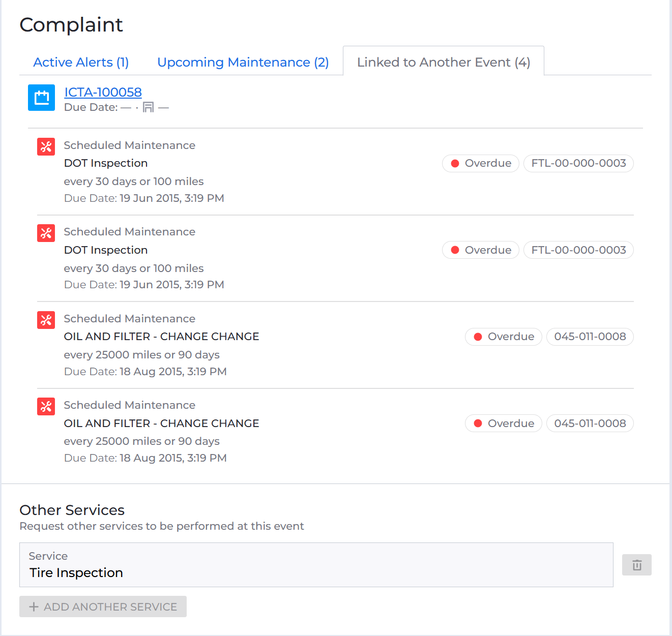
Task: Click the Overdue badge on second DOT Inspection
Action: point(480,250)
